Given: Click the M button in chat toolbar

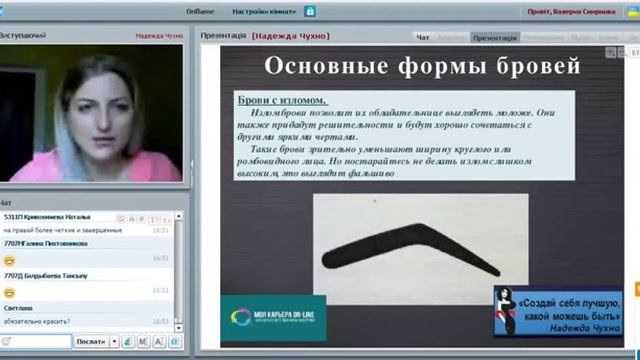Looking at the screenshot, I should pos(143,342).
